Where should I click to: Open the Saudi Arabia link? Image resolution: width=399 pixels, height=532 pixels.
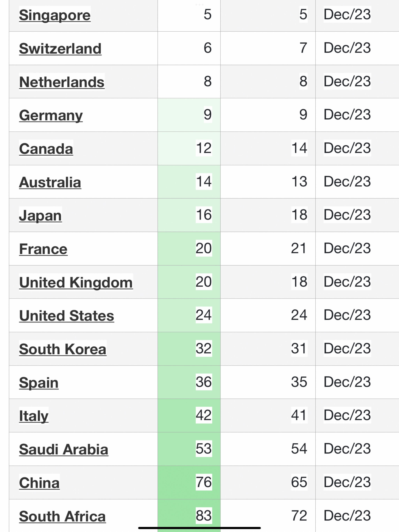pyautogui.click(x=64, y=449)
